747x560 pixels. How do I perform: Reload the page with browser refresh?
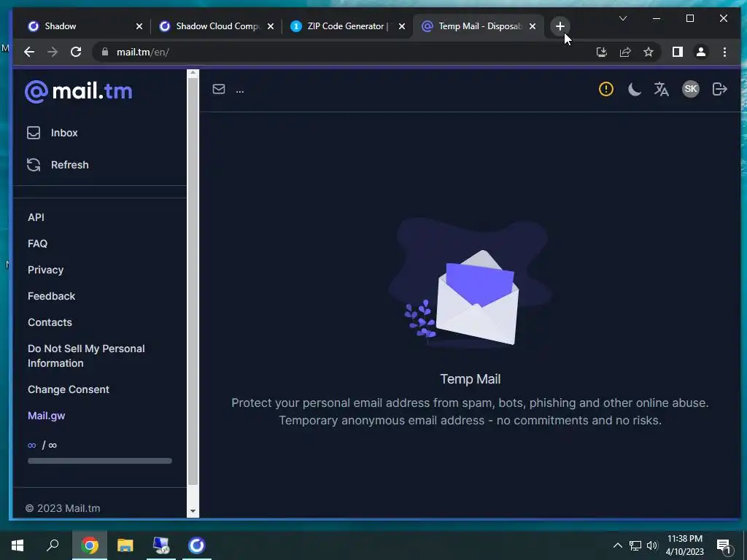pos(76,52)
